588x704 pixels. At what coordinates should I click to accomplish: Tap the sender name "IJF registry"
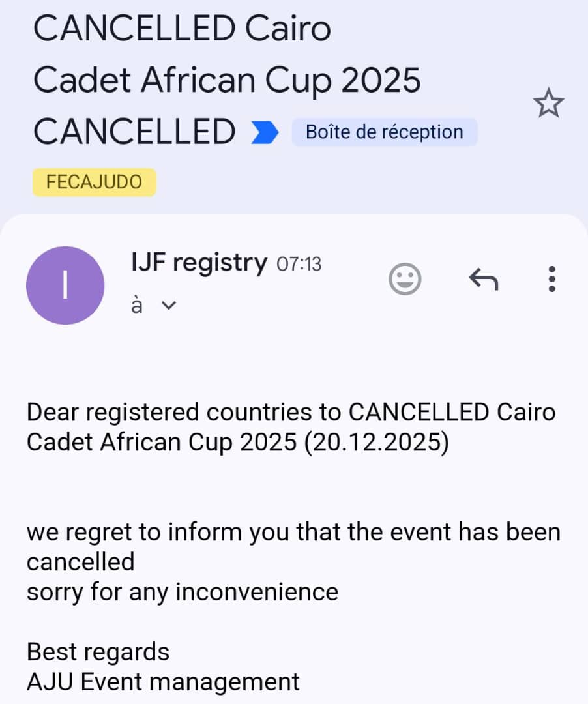click(199, 263)
